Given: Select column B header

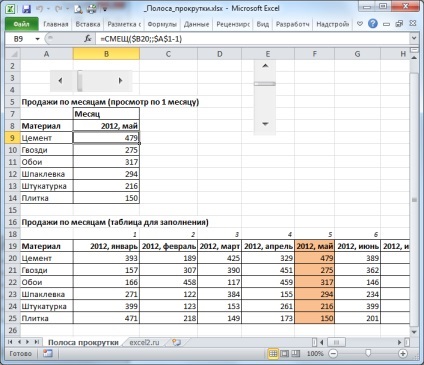Looking at the screenshot, I should 106,54.
